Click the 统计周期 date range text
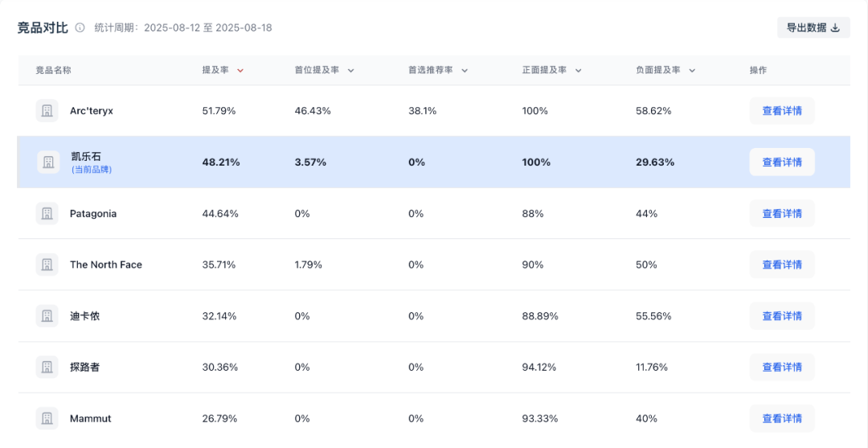 coord(183,27)
